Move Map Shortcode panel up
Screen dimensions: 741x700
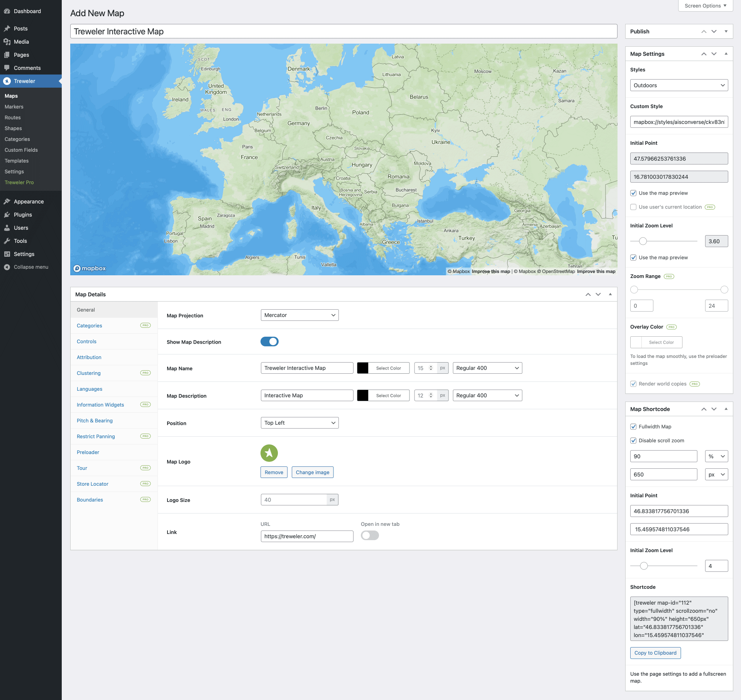pos(704,409)
